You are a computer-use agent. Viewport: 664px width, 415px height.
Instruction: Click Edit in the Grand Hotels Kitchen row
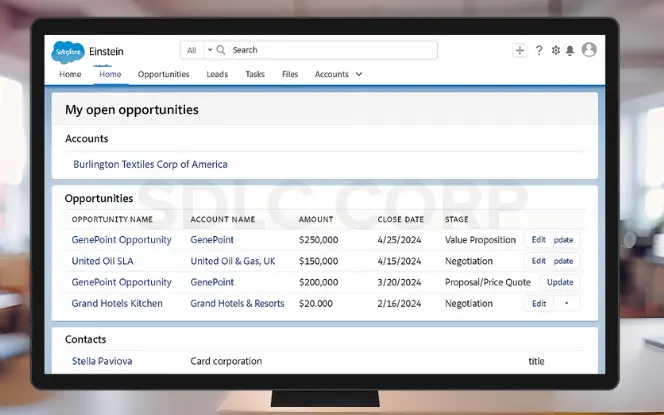coord(539,303)
